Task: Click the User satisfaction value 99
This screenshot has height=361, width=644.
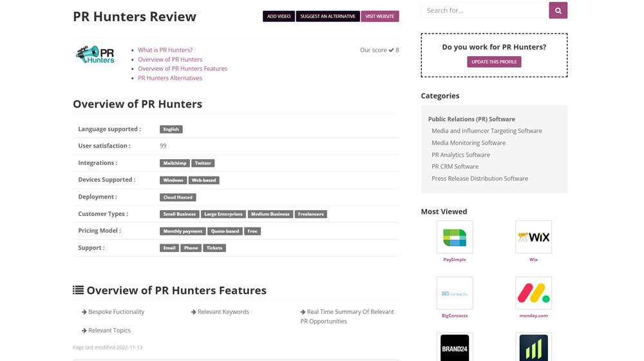Action: click(x=163, y=146)
